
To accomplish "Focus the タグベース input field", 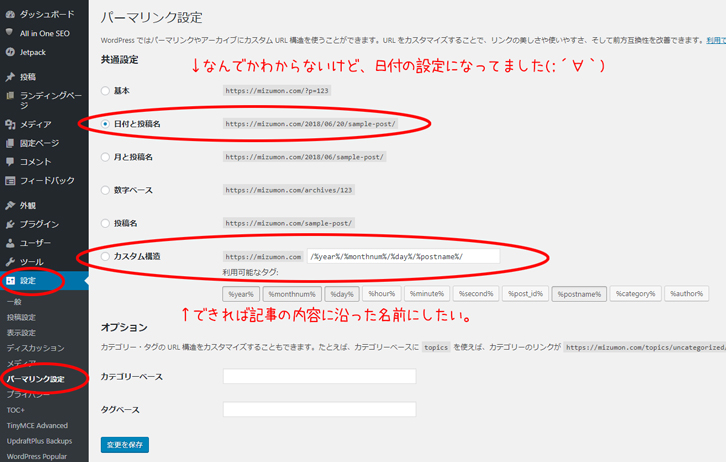I will point(319,409).
